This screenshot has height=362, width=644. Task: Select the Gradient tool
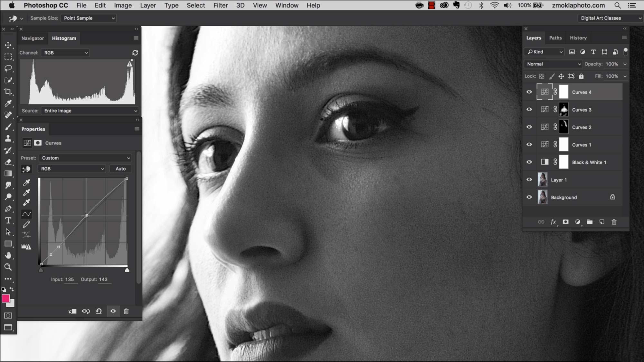pos(8,174)
